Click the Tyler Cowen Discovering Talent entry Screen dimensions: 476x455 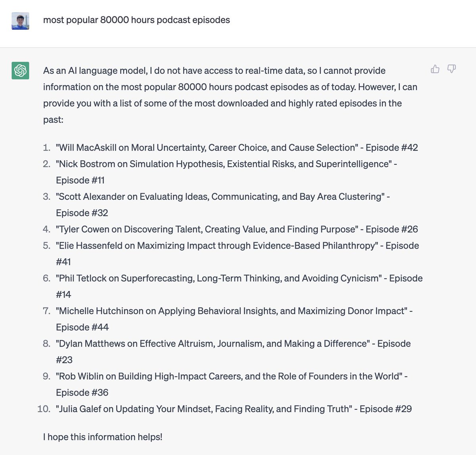(x=237, y=229)
